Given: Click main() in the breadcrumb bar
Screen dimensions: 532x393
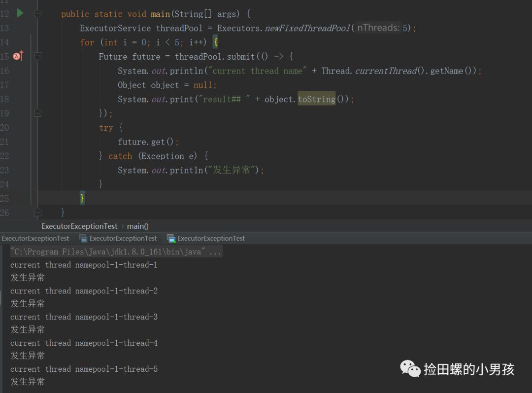Looking at the screenshot, I should pyautogui.click(x=138, y=226).
